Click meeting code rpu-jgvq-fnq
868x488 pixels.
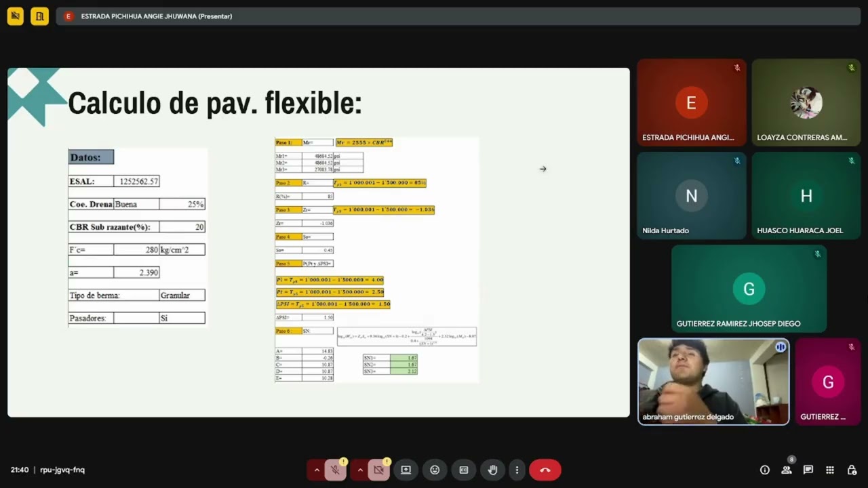(62, 470)
